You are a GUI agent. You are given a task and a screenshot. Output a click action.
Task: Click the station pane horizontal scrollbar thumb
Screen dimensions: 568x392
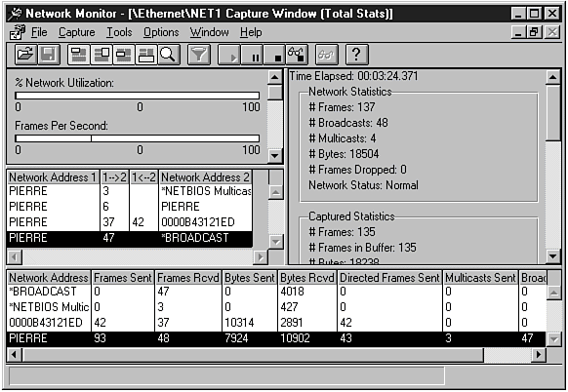point(253,354)
